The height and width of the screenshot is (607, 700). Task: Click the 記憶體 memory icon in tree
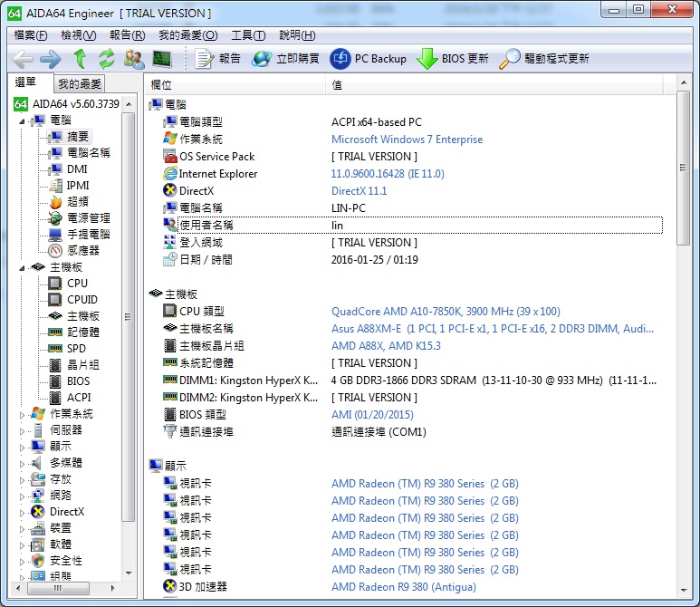(55, 332)
